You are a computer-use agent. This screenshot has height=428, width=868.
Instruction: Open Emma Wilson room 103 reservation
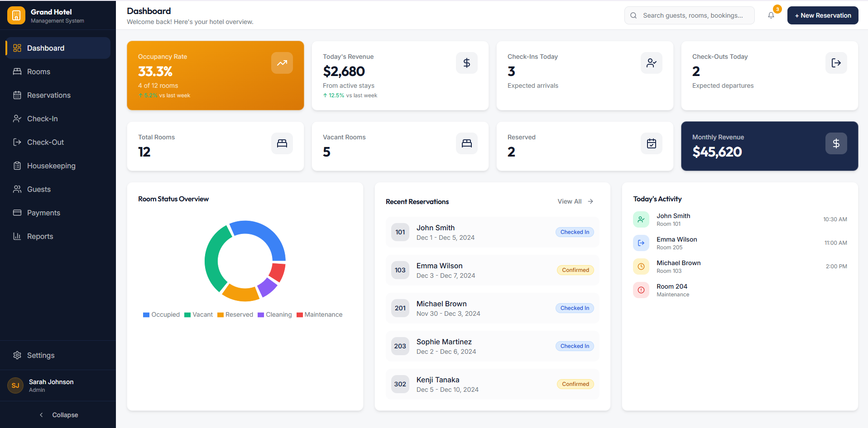click(493, 270)
